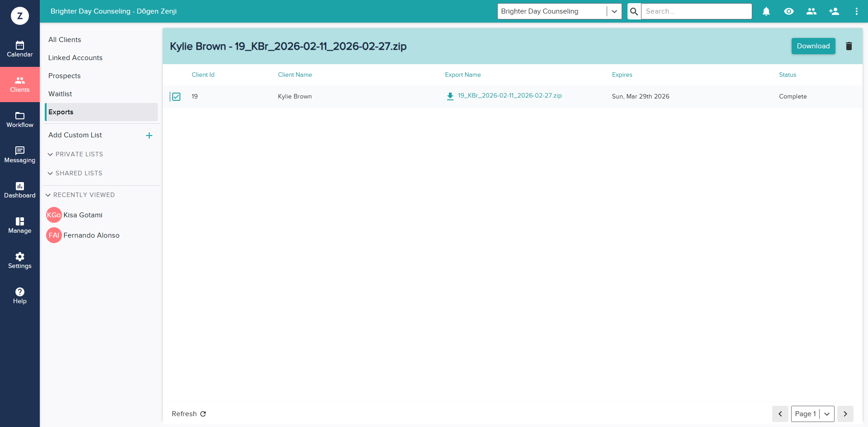
Task: Open Kisa Gotami recently viewed client
Action: (x=83, y=215)
